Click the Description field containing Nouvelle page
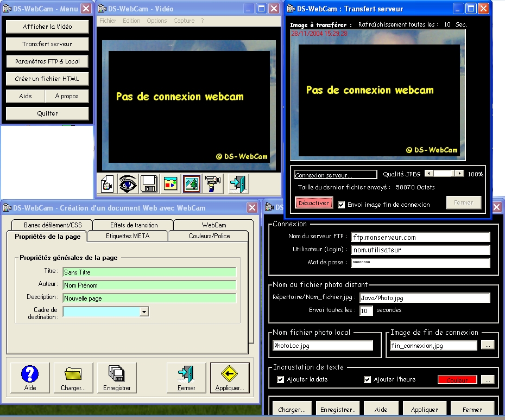 [x=149, y=298]
